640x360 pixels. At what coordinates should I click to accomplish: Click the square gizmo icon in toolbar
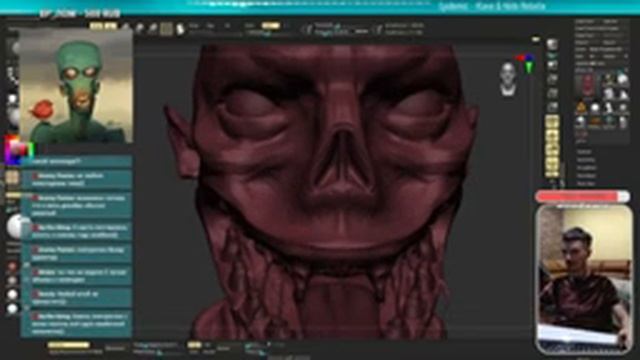click(x=166, y=29)
